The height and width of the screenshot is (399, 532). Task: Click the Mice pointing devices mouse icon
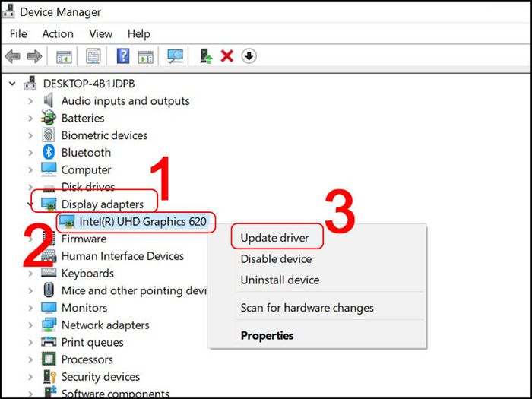point(49,290)
